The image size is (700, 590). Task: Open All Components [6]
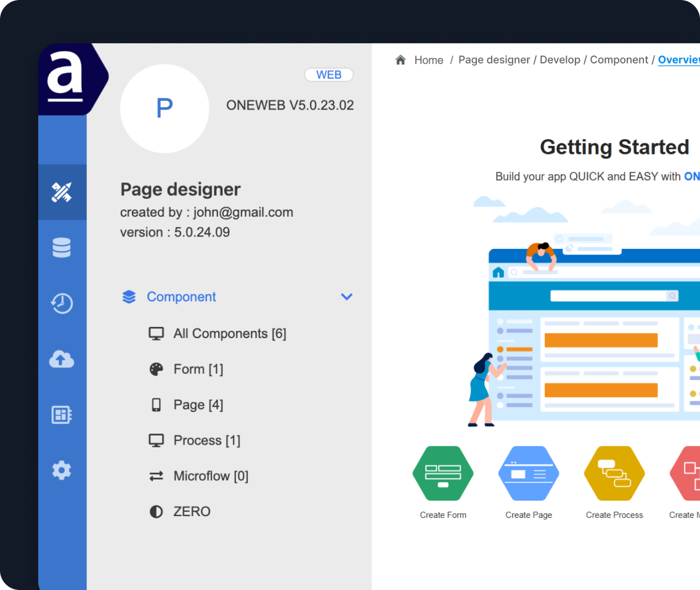(x=229, y=333)
